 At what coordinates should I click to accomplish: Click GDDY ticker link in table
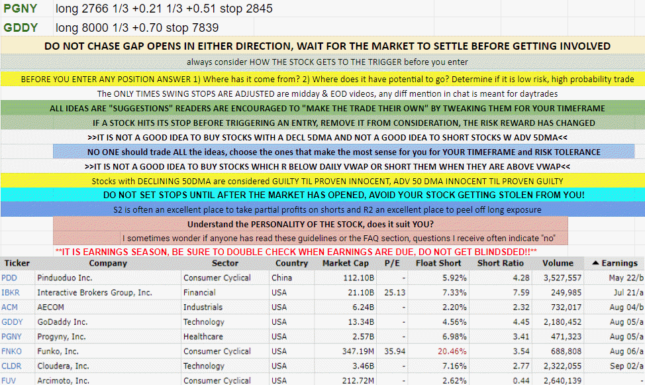click(12, 322)
